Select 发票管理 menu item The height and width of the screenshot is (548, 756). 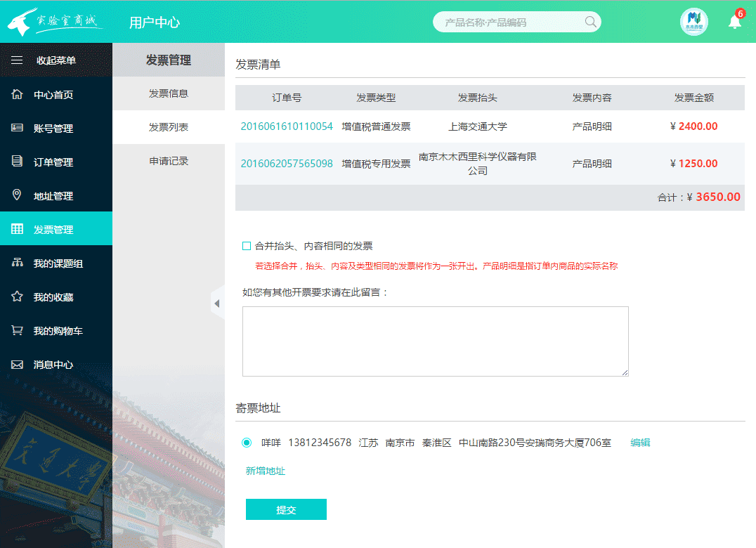[x=56, y=229]
